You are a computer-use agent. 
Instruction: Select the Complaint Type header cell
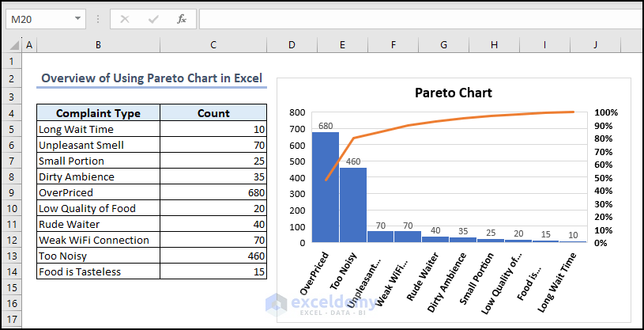pyautogui.click(x=98, y=113)
